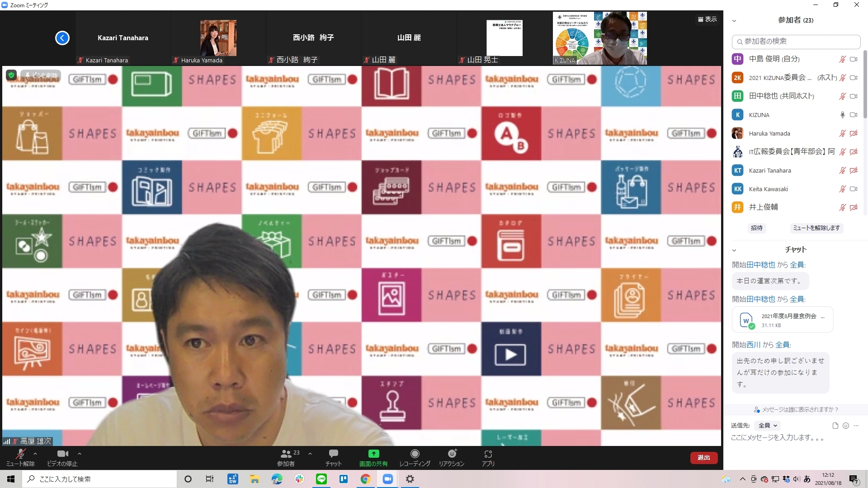
Task: Open the chat emoji picker
Action: [846, 426]
